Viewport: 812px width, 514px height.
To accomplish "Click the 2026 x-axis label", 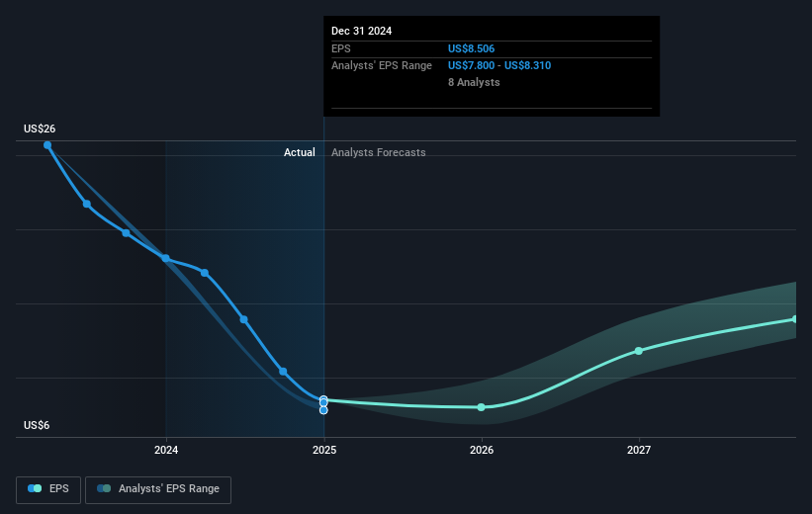I will coord(482,450).
